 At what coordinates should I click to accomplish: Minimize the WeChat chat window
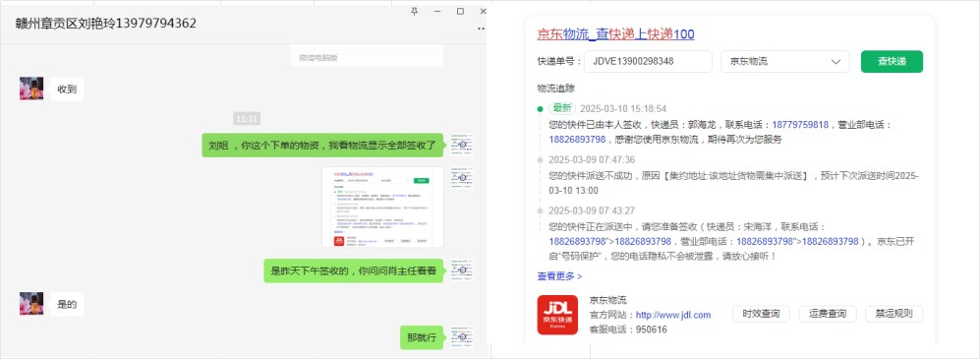pos(437,11)
